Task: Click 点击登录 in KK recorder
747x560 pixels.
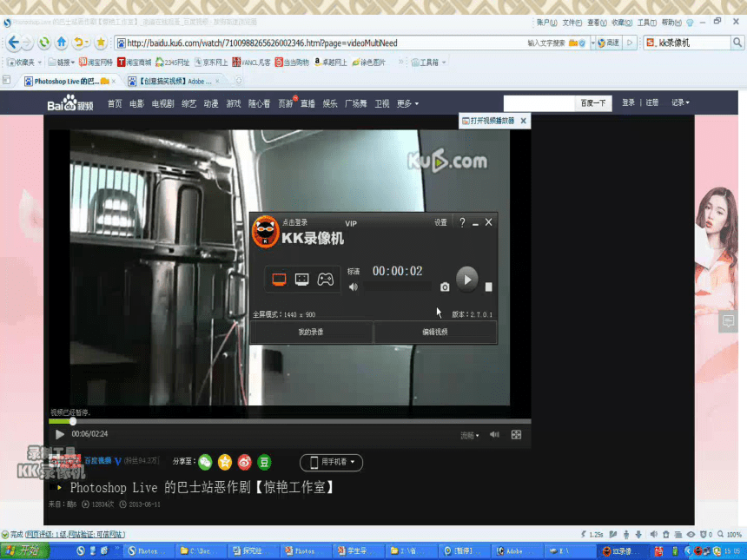Action: point(295,222)
